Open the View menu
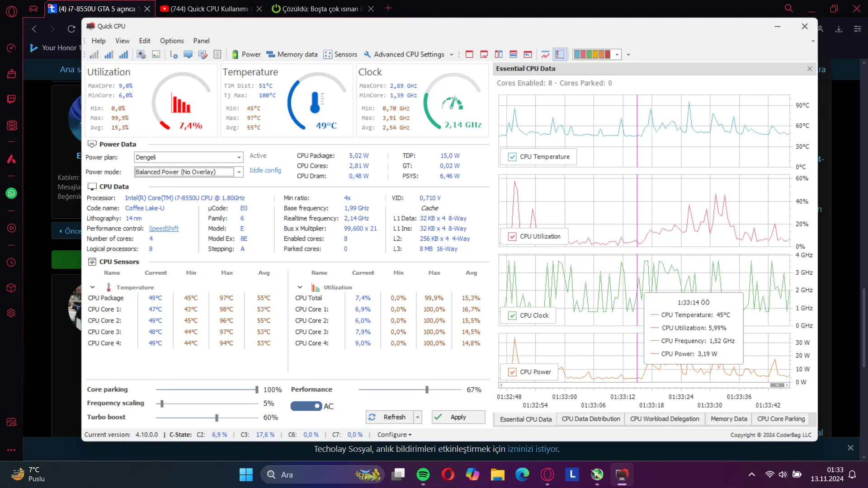 pyautogui.click(x=122, y=41)
